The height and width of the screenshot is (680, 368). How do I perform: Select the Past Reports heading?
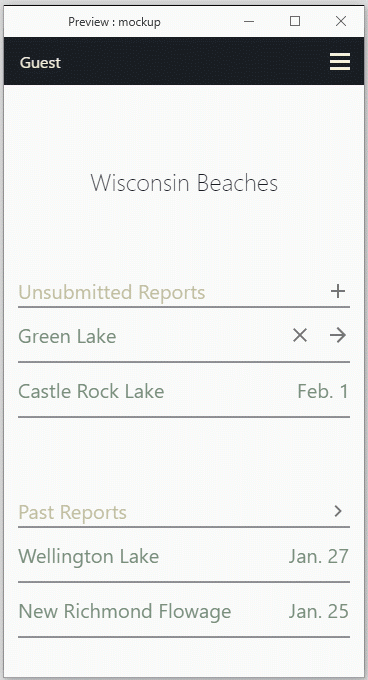pos(72,512)
